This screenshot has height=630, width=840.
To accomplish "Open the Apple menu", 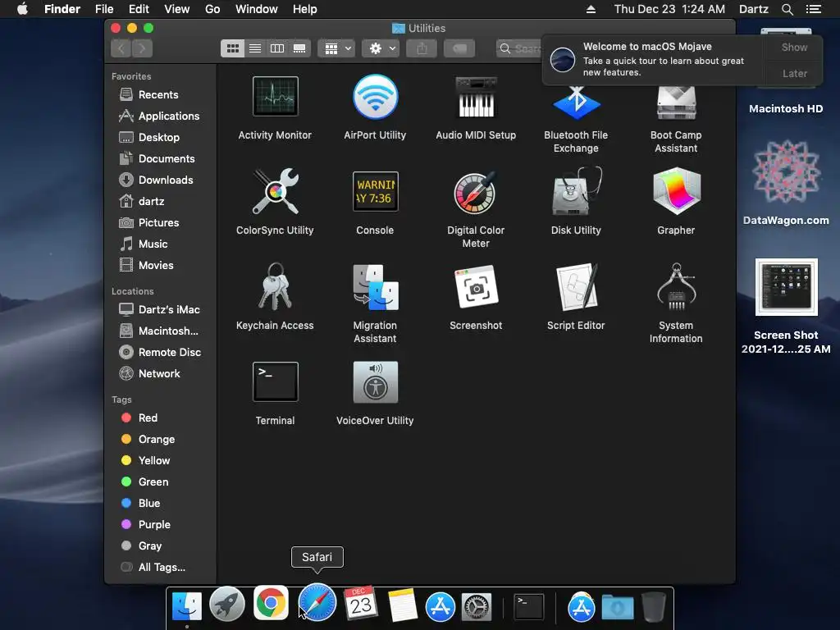I will tap(22, 9).
